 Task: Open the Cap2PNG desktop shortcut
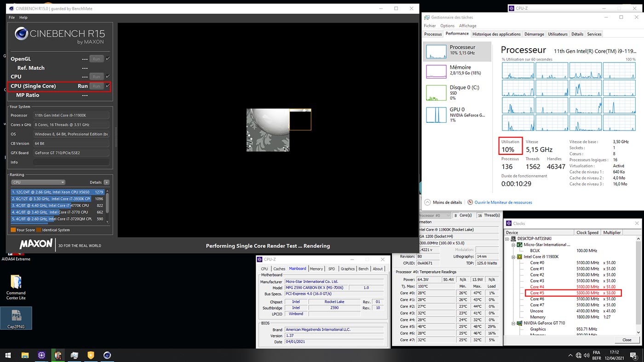point(16,318)
